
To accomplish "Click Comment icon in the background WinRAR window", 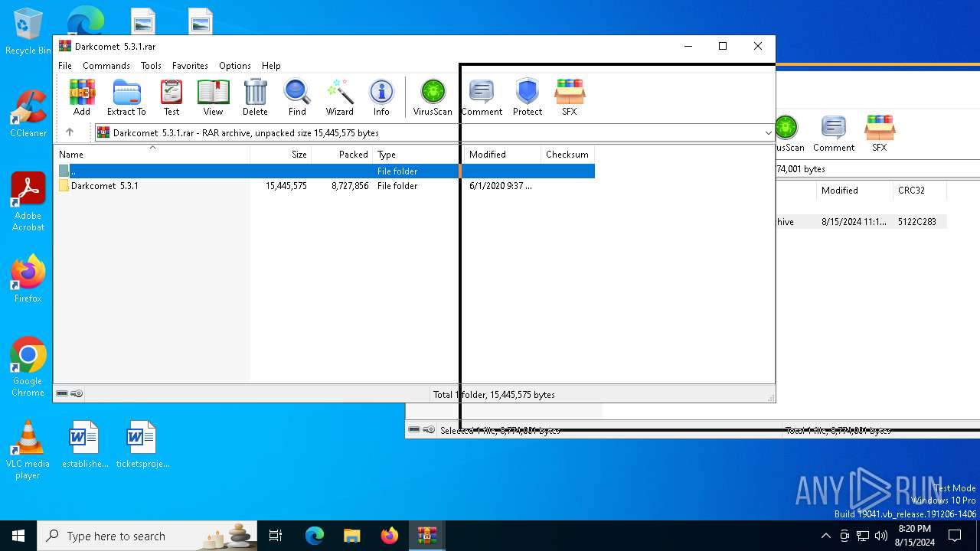I will coord(834,134).
